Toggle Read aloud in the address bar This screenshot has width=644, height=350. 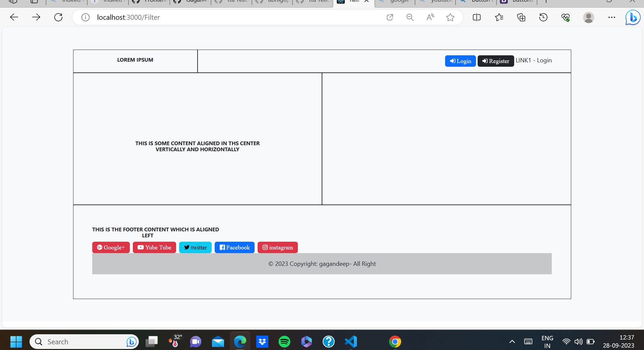click(x=430, y=17)
